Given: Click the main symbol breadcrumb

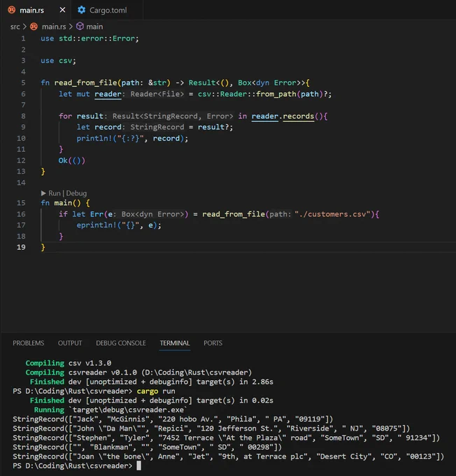Looking at the screenshot, I should 94,27.
